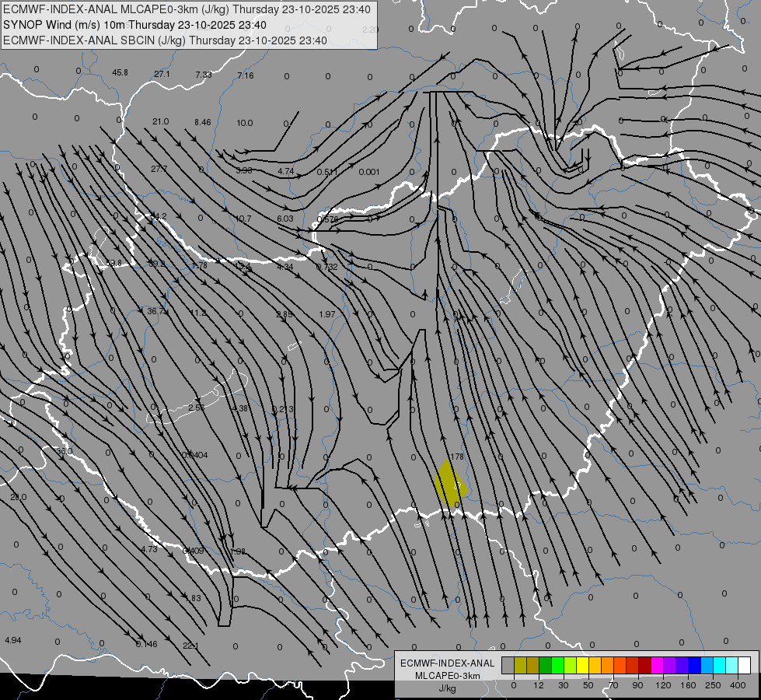The width and height of the screenshot is (761, 700).
Task: Click the dark red legend swatch
Action: (644, 665)
